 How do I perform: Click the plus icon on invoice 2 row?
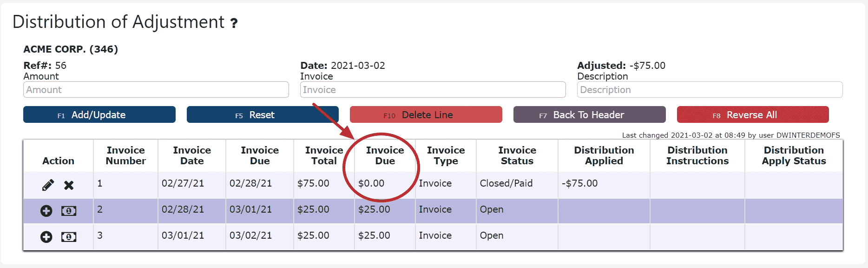click(46, 211)
